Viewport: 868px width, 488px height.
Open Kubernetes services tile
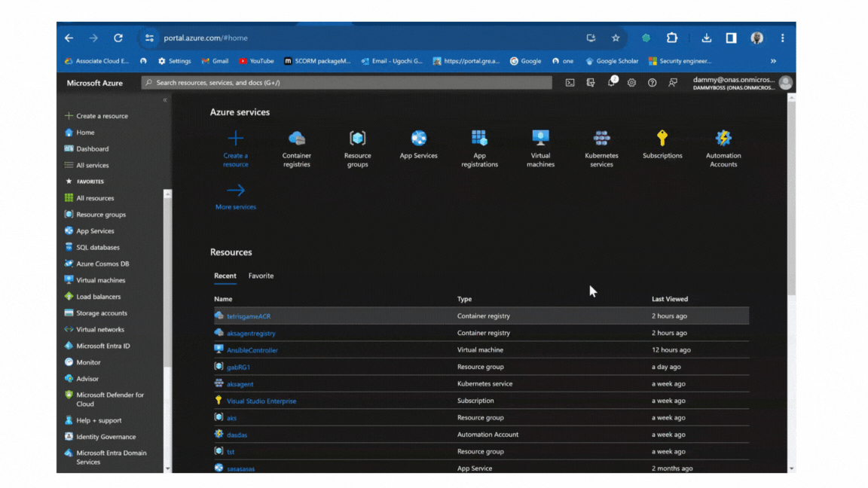[601, 148]
